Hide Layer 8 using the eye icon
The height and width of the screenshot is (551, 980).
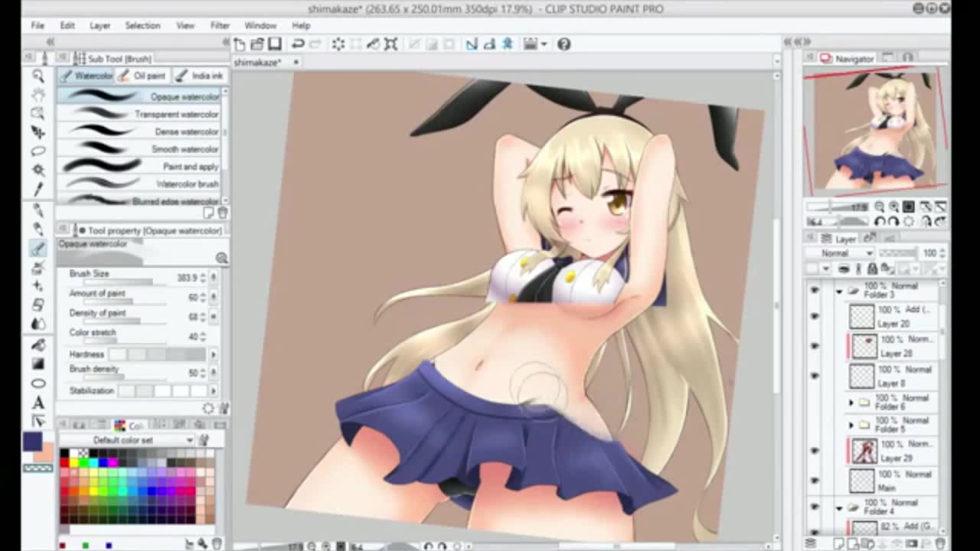click(814, 376)
